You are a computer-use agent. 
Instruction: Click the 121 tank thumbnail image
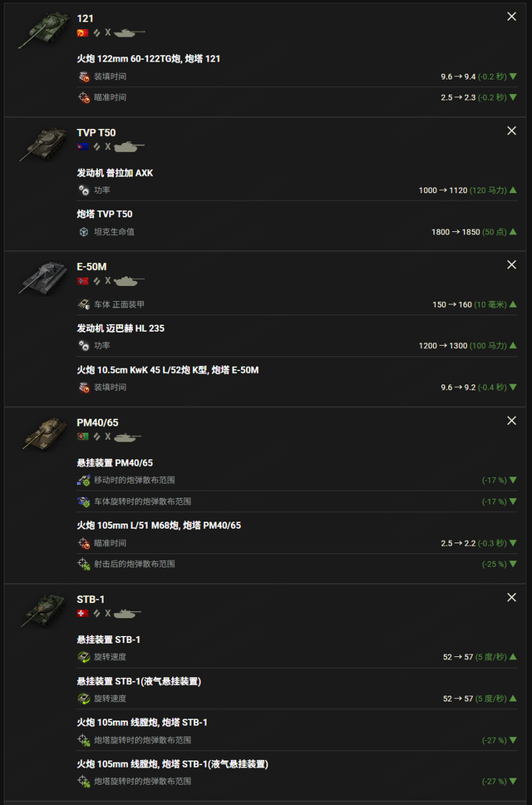[43, 30]
